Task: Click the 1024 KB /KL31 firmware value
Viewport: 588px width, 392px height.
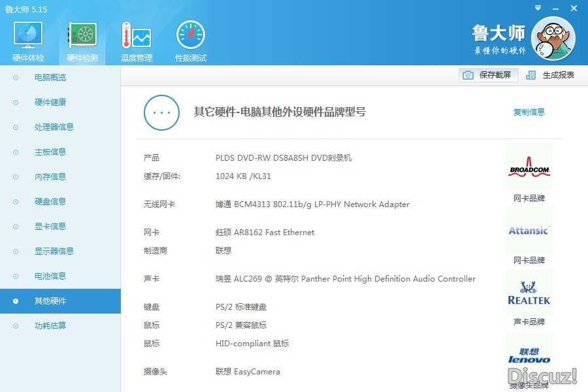Action: click(243, 176)
